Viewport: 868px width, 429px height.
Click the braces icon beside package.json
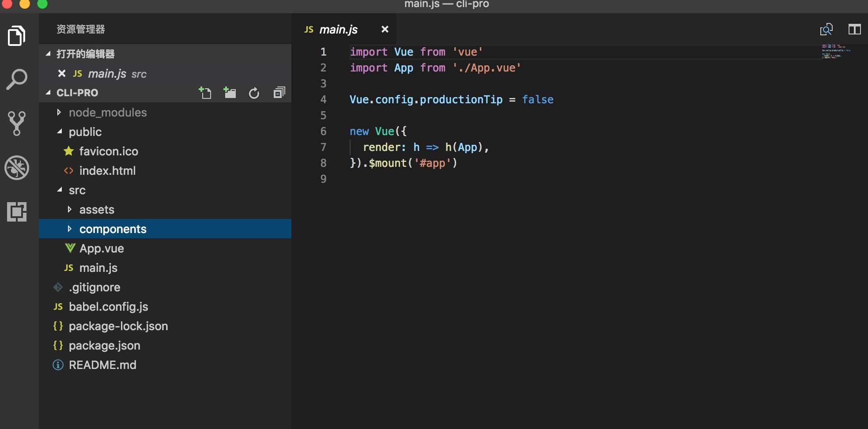point(58,345)
